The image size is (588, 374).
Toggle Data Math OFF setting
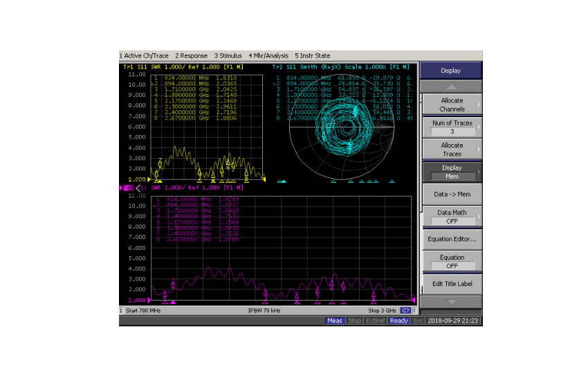451,217
